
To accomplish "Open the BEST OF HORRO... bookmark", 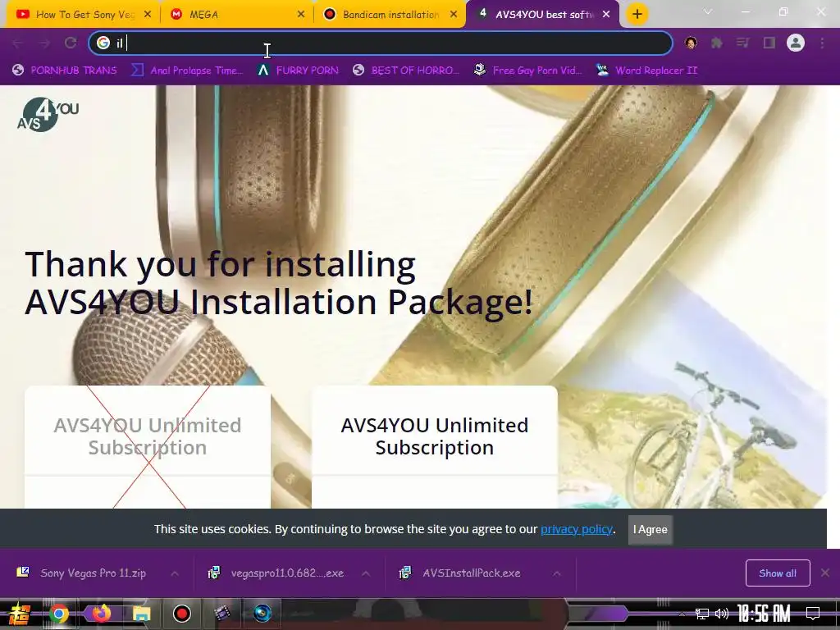I will [406, 71].
